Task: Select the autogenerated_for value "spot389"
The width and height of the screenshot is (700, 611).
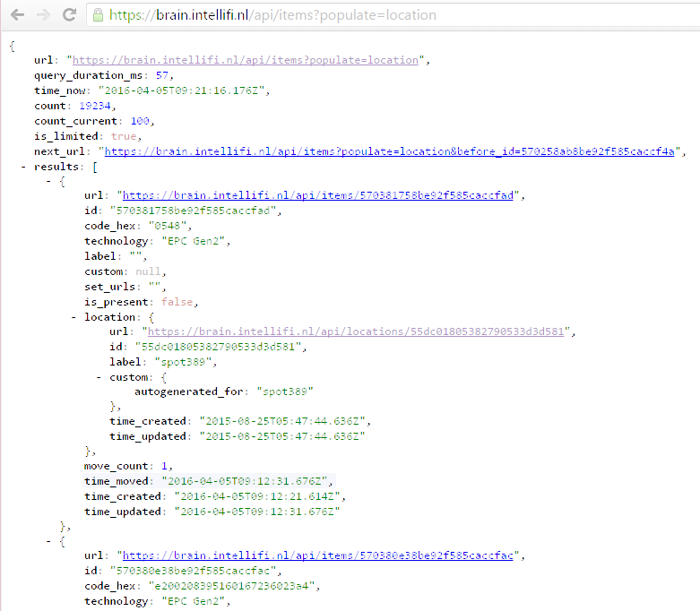Action: tap(285, 392)
